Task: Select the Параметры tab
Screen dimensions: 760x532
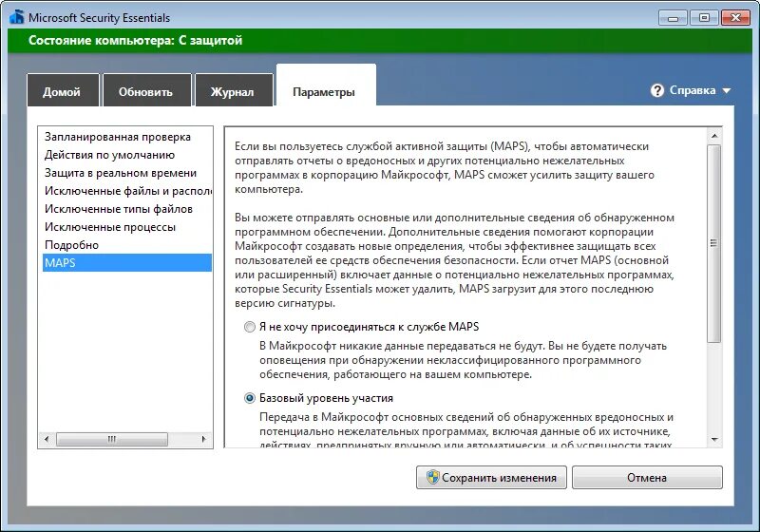Action: tap(325, 85)
